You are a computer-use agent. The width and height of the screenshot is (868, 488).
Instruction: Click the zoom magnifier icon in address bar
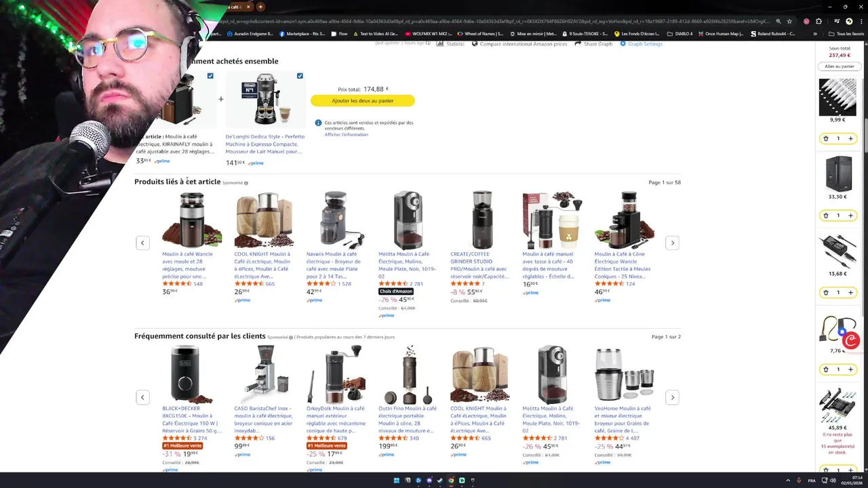778,21
